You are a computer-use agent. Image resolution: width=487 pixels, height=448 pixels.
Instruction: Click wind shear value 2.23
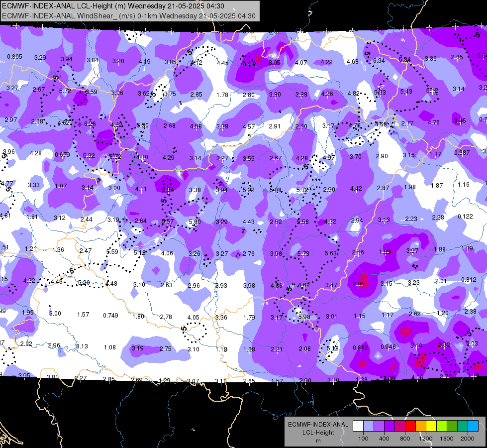point(411,219)
